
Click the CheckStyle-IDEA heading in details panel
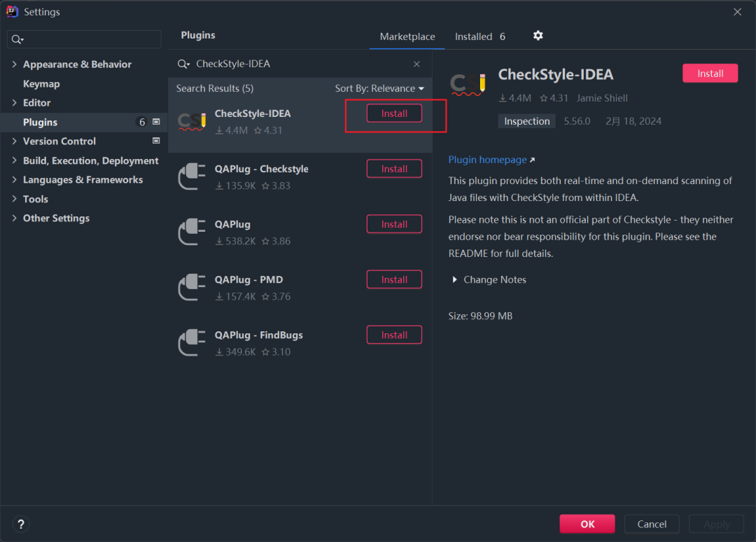tap(555, 75)
